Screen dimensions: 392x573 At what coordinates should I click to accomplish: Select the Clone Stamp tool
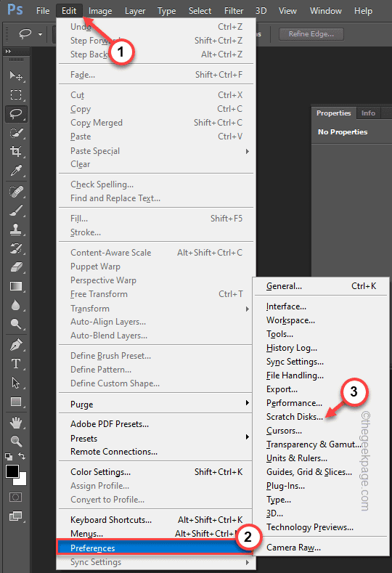click(x=16, y=229)
